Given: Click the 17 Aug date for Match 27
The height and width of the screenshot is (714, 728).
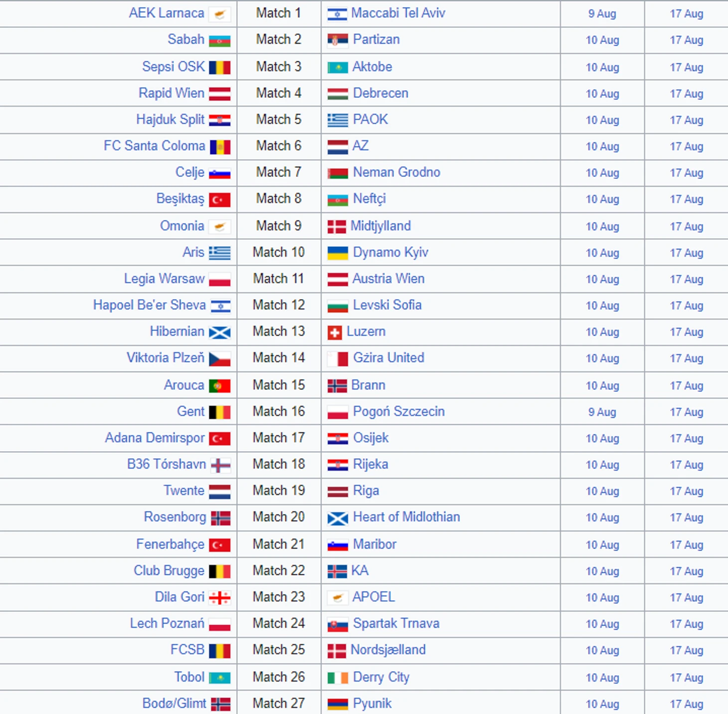Looking at the screenshot, I should (686, 704).
